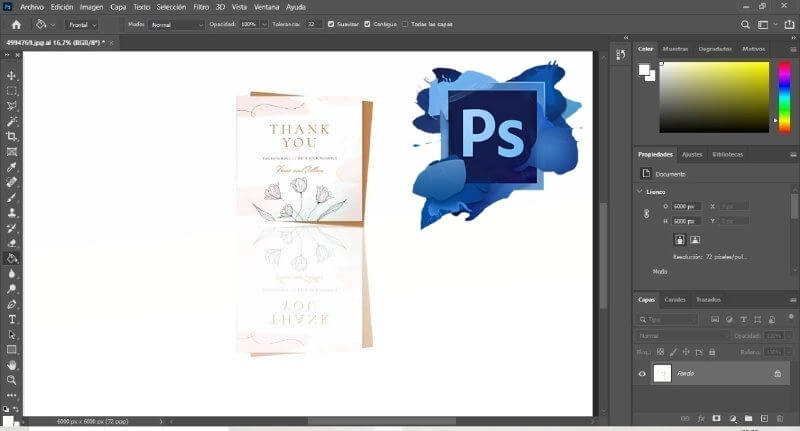Toggle the Contiguo checkbox

tap(367, 24)
